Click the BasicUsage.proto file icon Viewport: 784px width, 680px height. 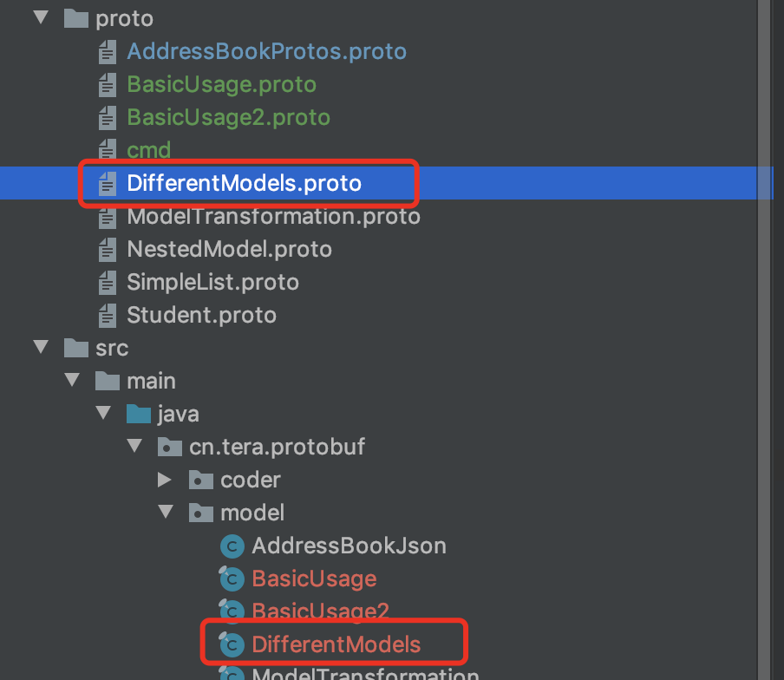(107, 85)
